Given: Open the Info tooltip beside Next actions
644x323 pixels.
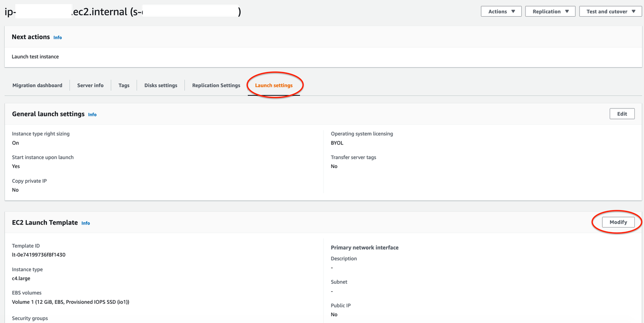Looking at the screenshot, I should (57, 37).
